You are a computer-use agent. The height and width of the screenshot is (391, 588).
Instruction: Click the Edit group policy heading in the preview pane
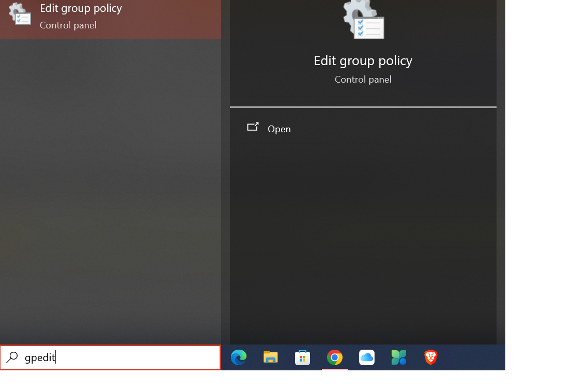pyautogui.click(x=363, y=60)
